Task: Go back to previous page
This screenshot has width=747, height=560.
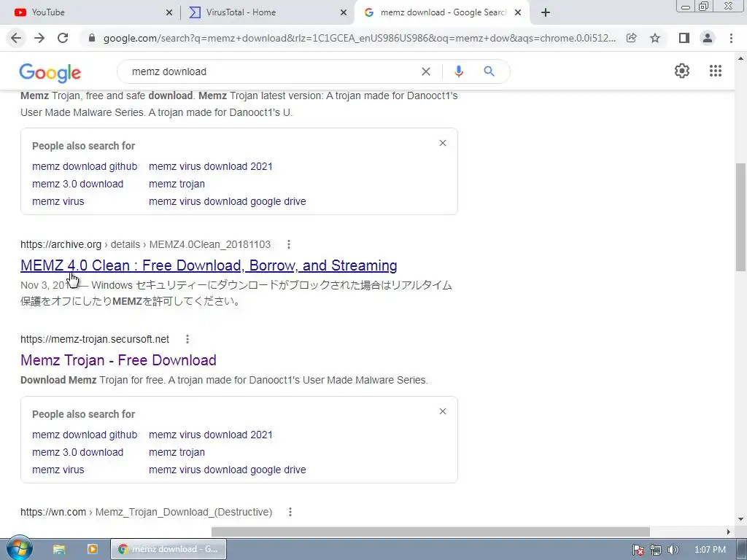Action: (x=16, y=38)
